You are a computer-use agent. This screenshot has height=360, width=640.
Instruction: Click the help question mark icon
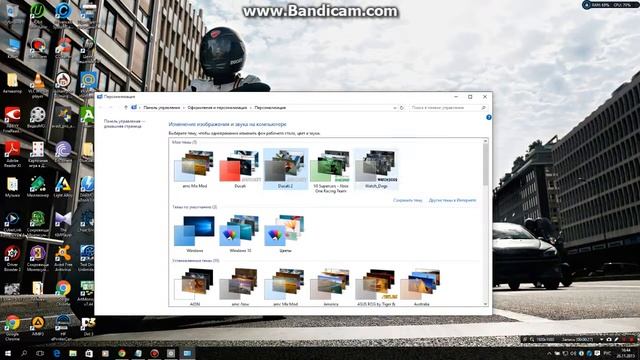[x=489, y=118]
